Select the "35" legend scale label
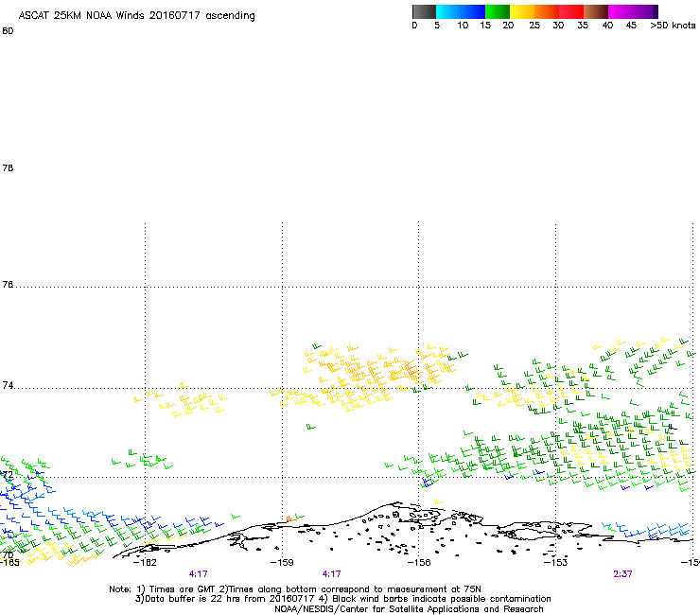The width and height of the screenshot is (700, 615). click(583, 26)
